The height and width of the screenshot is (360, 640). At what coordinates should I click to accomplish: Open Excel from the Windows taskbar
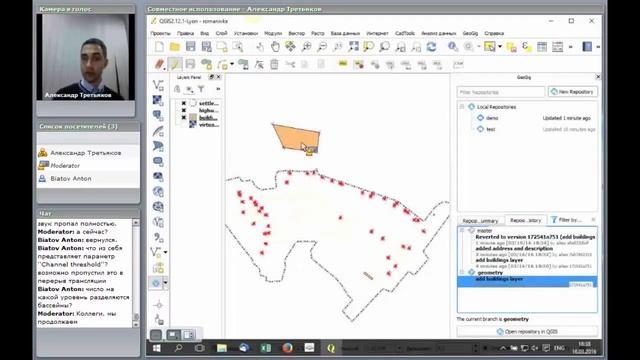coord(266,348)
